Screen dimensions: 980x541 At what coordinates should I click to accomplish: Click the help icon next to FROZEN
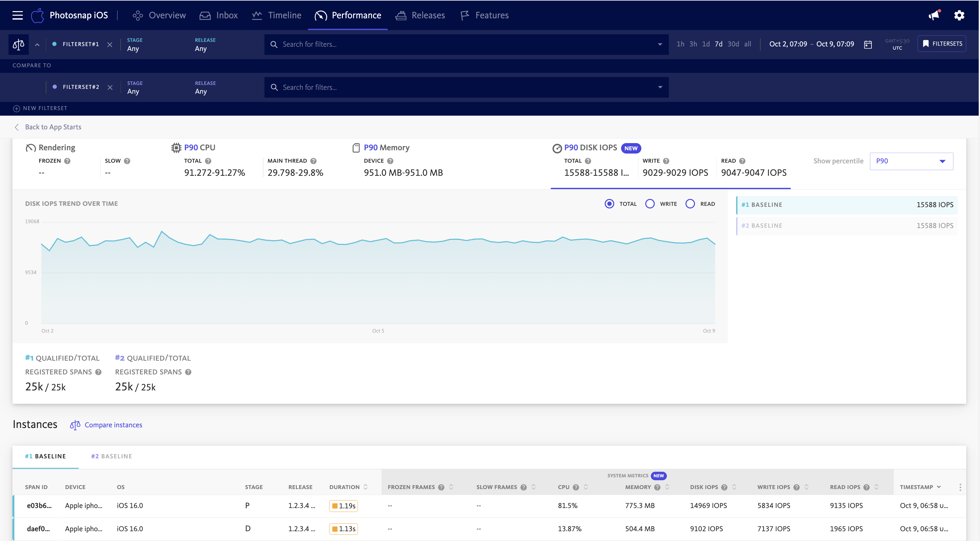pyautogui.click(x=67, y=161)
